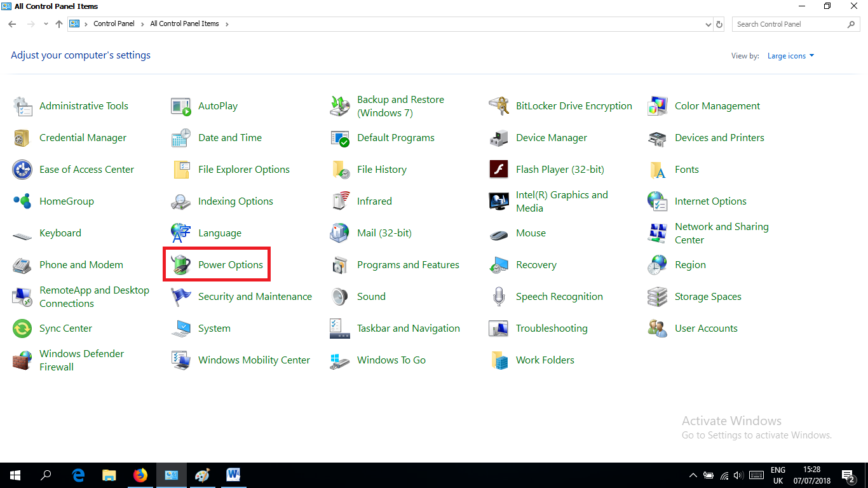Open the Speech Recognition microphone icon
868x488 pixels.
(x=499, y=297)
